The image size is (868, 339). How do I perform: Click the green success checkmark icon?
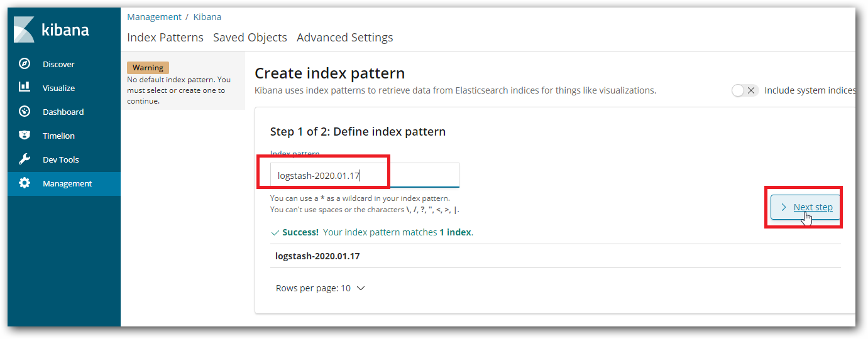(275, 232)
